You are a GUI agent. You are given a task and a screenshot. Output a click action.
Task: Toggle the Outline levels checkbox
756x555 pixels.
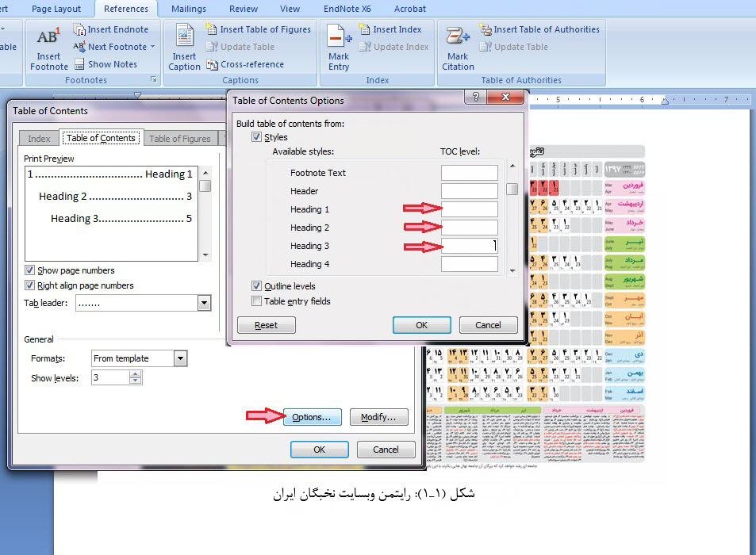(256, 286)
